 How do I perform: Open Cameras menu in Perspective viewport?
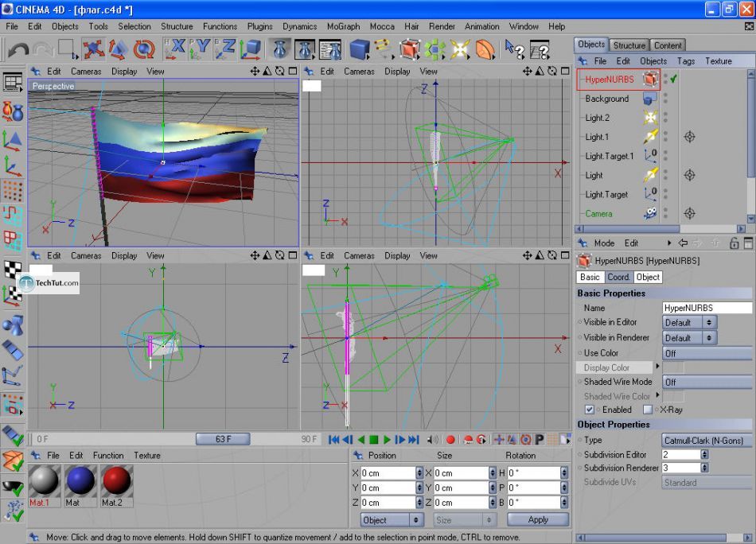click(86, 72)
